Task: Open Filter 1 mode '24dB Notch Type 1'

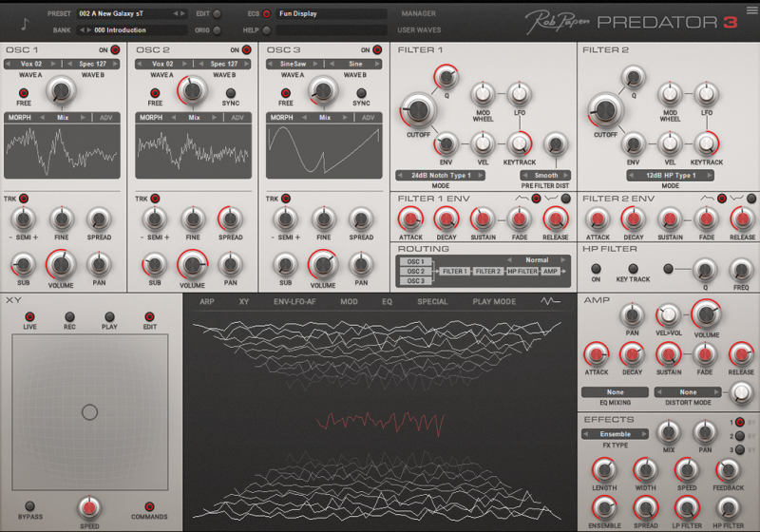Action: [x=441, y=176]
